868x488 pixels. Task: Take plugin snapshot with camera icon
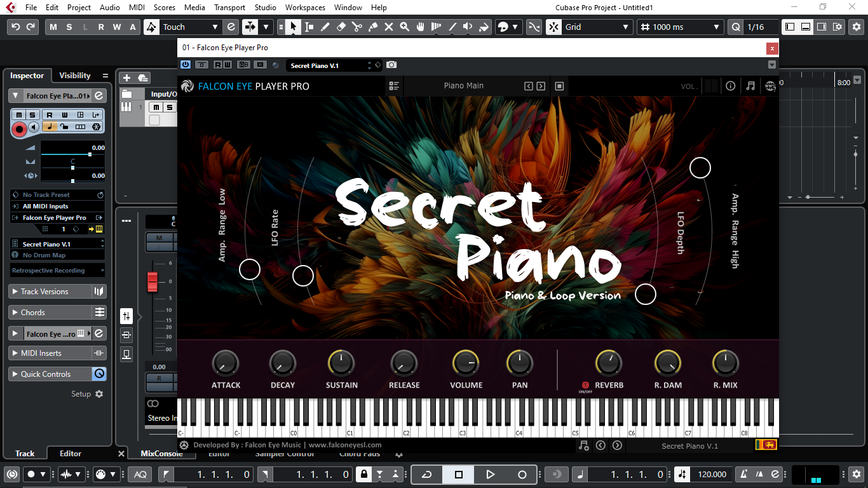[x=391, y=65]
